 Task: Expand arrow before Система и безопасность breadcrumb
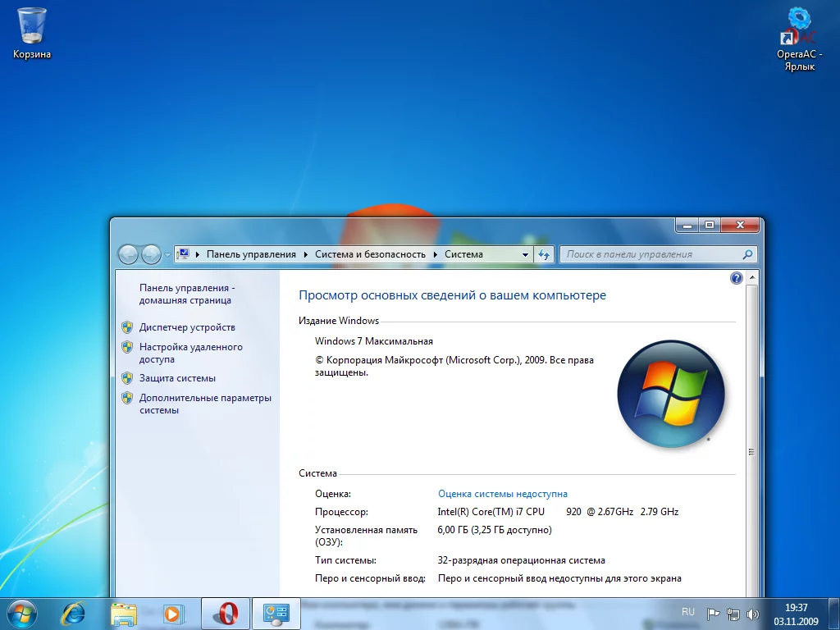(x=306, y=254)
